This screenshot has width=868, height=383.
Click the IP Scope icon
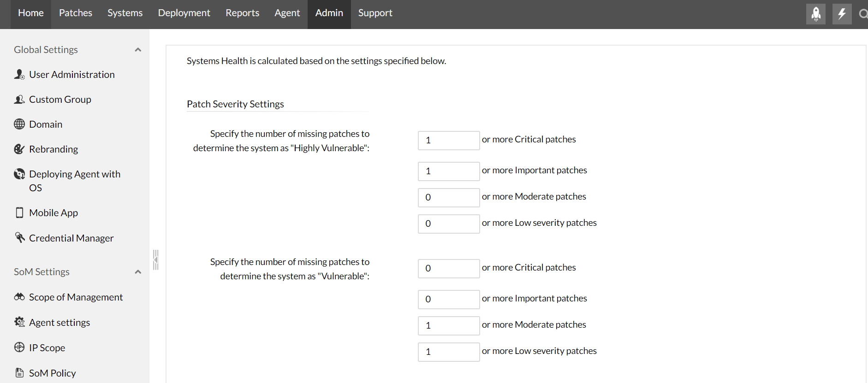pyautogui.click(x=19, y=348)
